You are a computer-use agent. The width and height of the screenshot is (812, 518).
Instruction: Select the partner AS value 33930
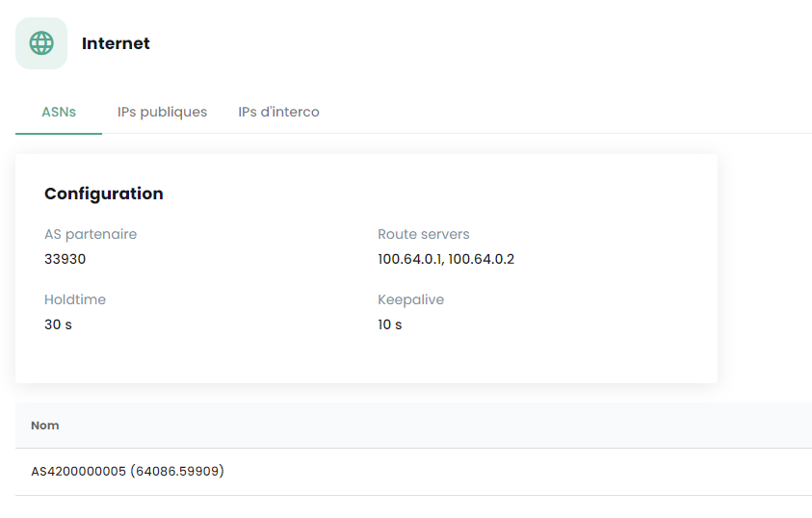coord(65,259)
